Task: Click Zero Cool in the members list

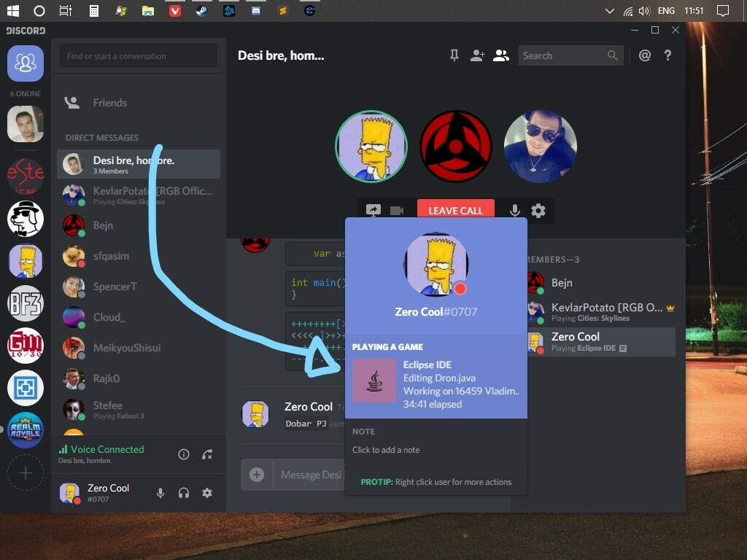Action: [x=600, y=341]
